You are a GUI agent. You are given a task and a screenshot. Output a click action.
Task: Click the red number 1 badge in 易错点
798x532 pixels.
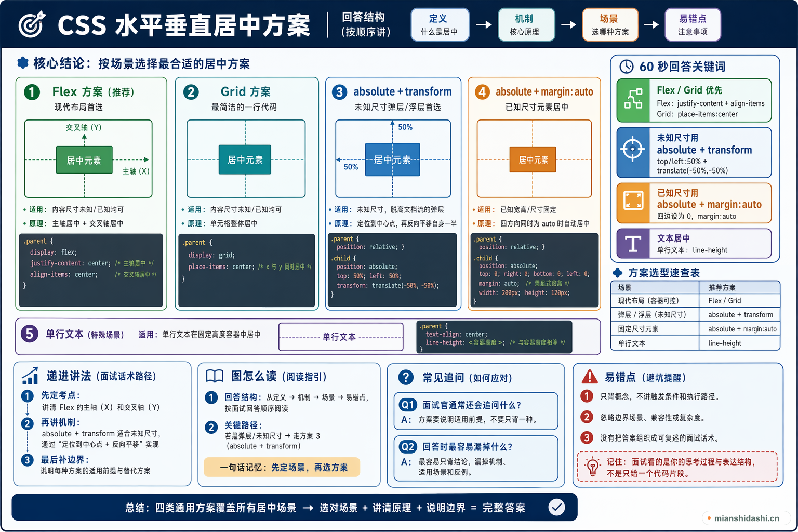[x=587, y=396]
